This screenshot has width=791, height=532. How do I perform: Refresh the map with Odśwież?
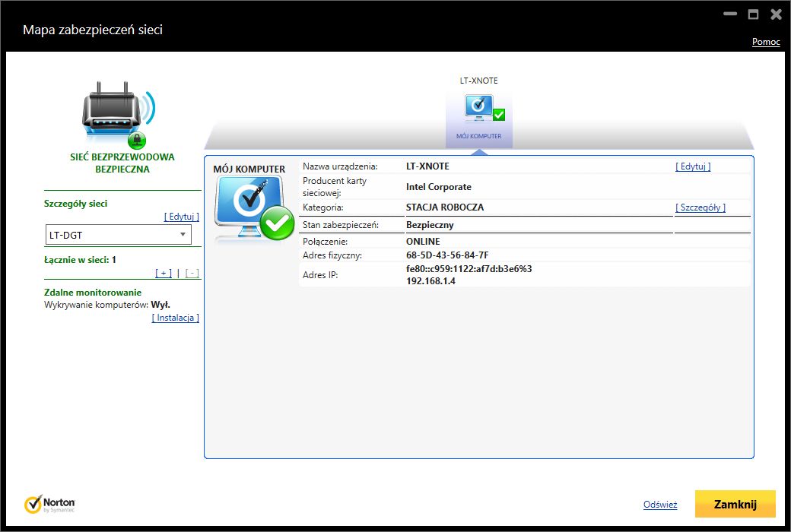[660, 505]
